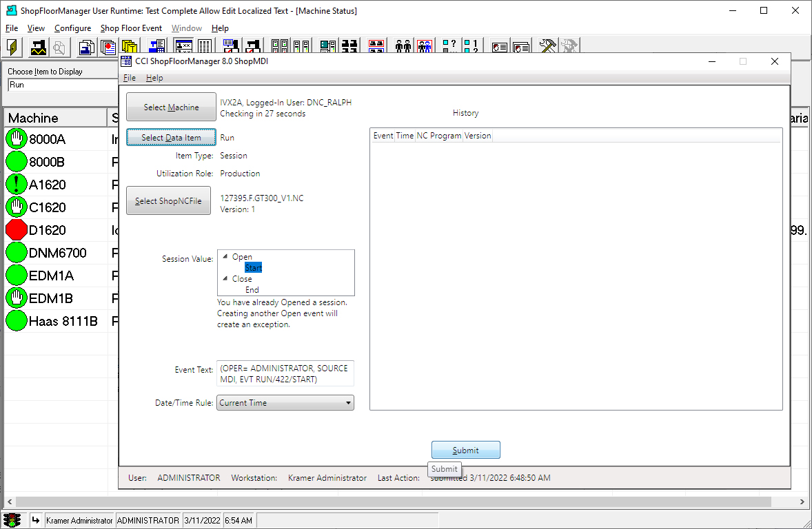Click the Choose Item to Display field
This screenshot has width=812, height=529.
tap(62, 85)
